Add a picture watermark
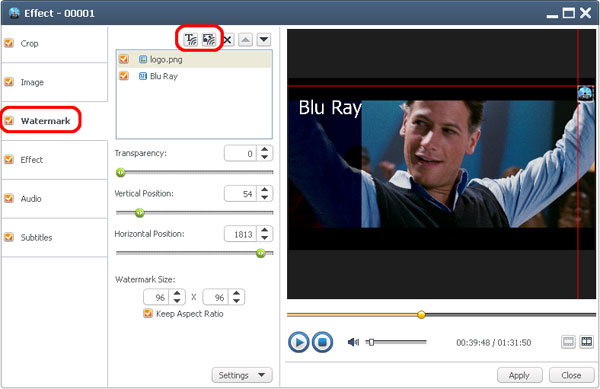This screenshot has height=389, width=600. point(209,39)
